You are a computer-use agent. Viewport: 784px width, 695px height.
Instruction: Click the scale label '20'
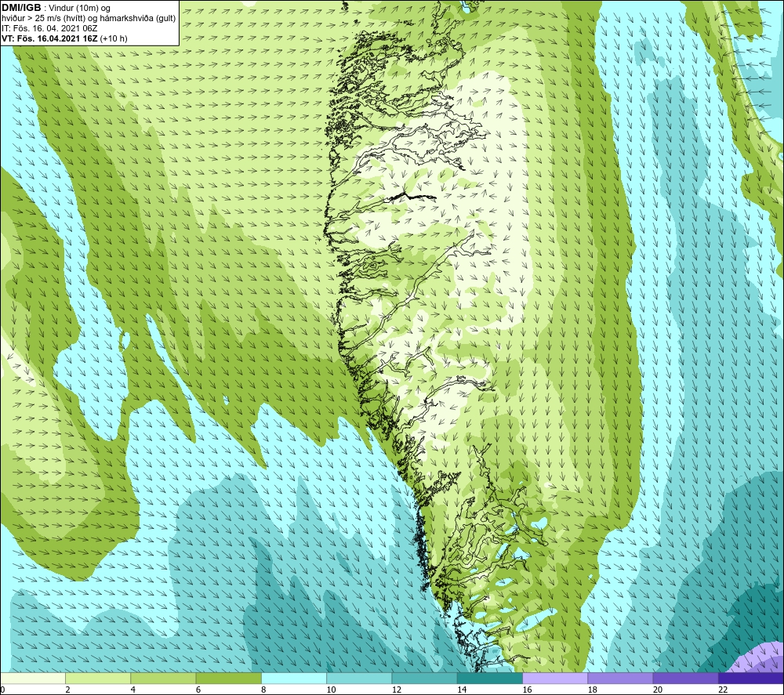[x=658, y=690]
